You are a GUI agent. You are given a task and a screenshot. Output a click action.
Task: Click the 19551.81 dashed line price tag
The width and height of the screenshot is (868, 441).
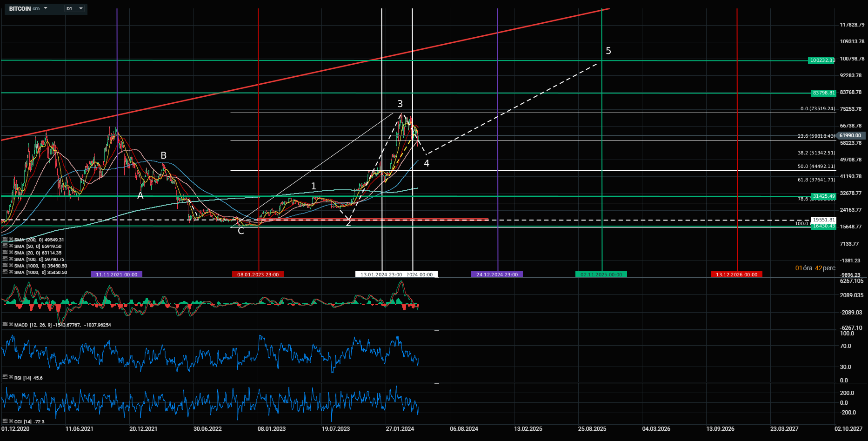click(x=824, y=220)
